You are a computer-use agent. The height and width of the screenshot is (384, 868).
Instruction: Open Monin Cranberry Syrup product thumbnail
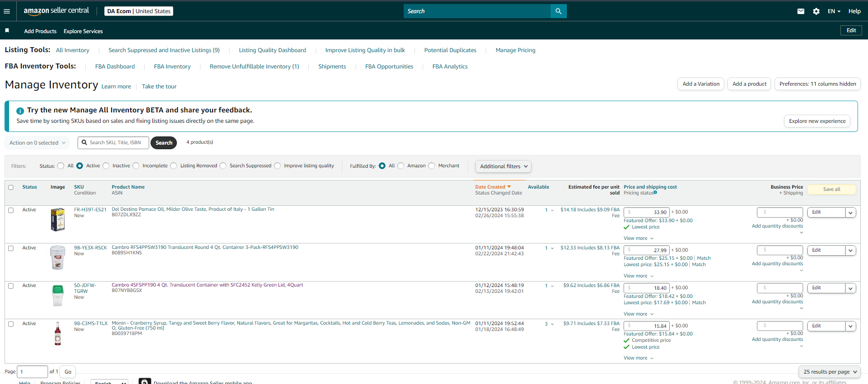point(58,334)
